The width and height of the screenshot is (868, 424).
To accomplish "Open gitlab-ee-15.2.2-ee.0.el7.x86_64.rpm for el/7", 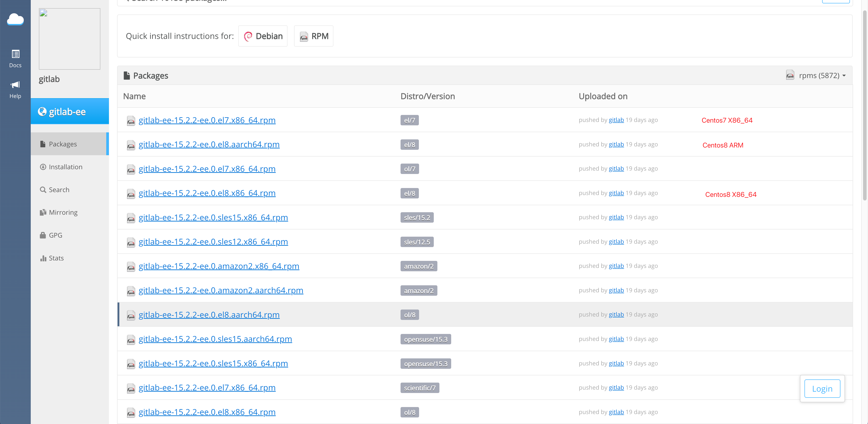I will [207, 120].
